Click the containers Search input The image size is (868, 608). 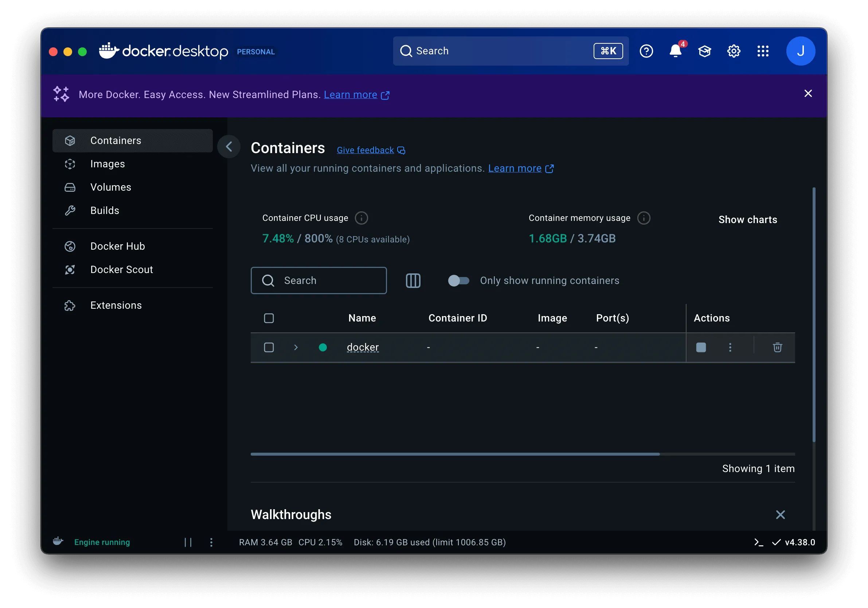[x=318, y=281]
